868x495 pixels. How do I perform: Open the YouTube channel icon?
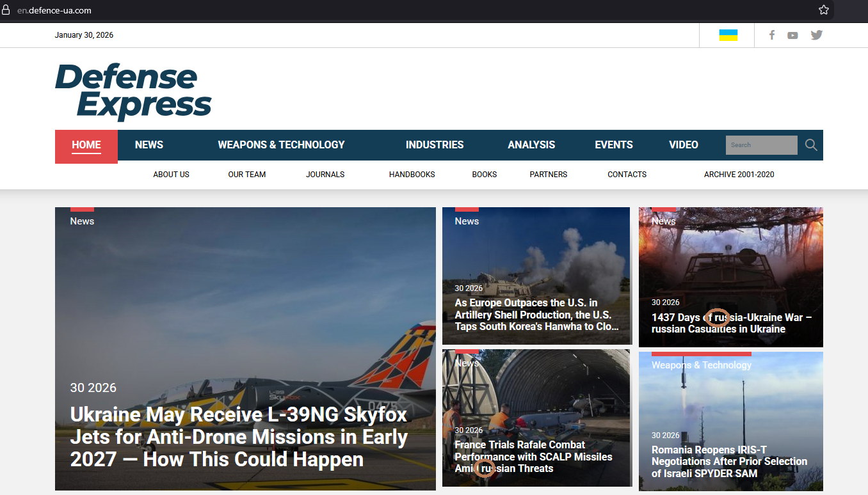pos(792,35)
